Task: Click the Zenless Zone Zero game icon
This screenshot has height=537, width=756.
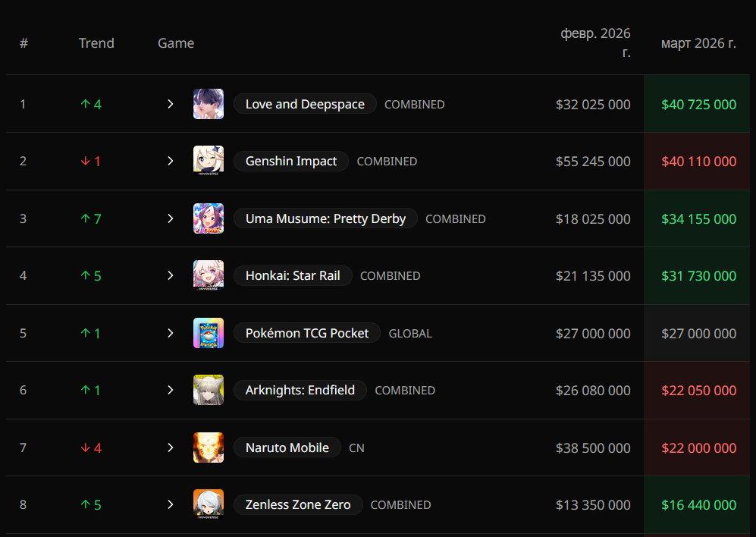Action: pos(209,504)
